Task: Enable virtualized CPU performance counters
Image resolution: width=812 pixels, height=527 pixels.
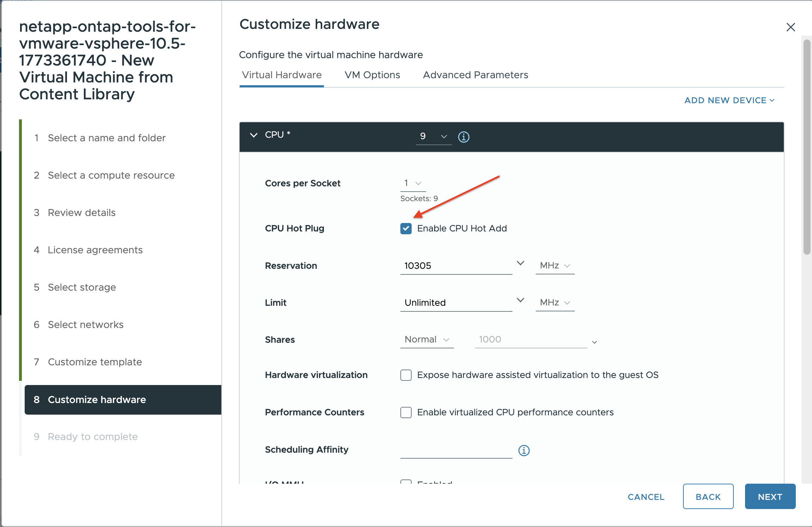Action: click(x=406, y=413)
